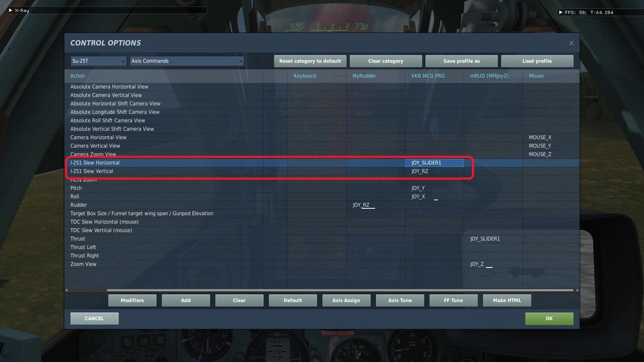
Task: Expand the X-Ray triangle icon
Action: (x=10, y=10)
